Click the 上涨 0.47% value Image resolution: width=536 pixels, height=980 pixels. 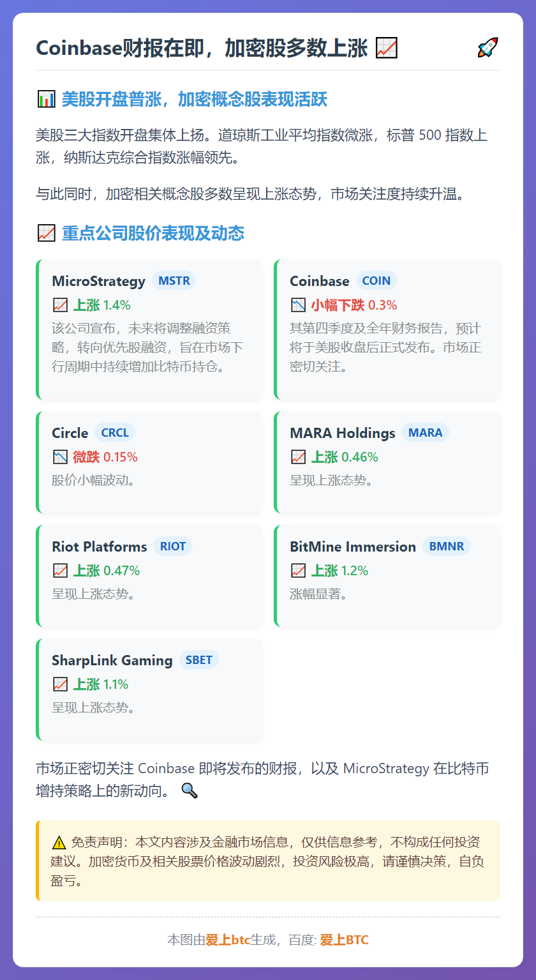(x=107, y=571)
